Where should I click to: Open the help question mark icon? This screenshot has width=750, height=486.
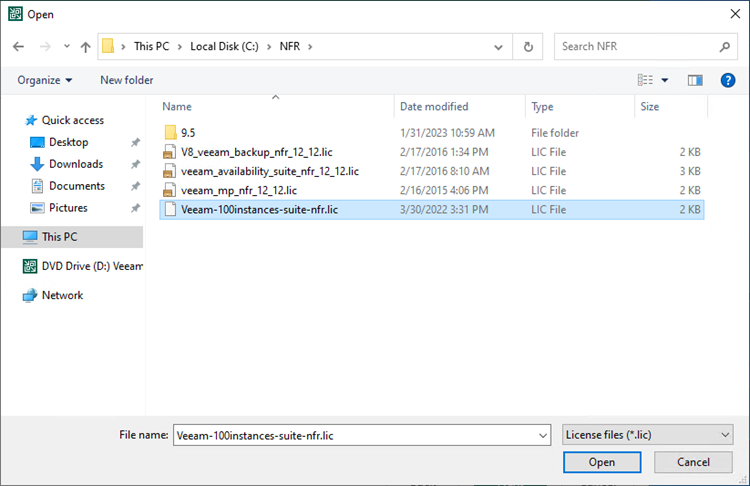click(x=728, y=80)
